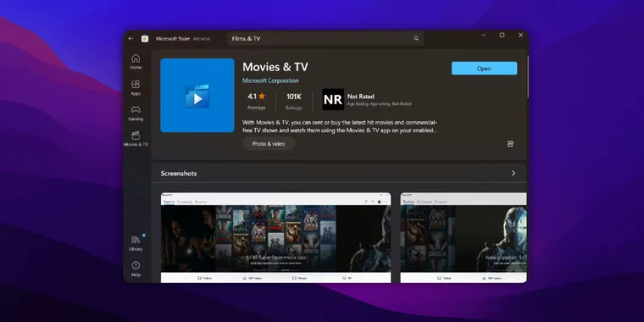Go back using the back arrow

click(x=130, y=39)
